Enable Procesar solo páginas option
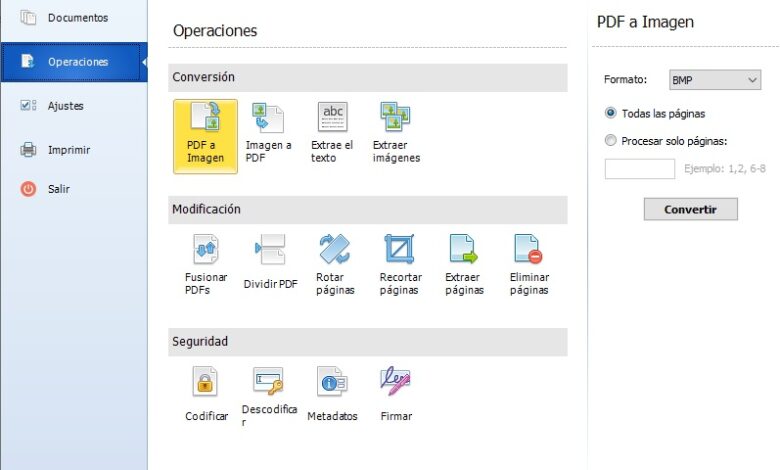 pos(611,141)
